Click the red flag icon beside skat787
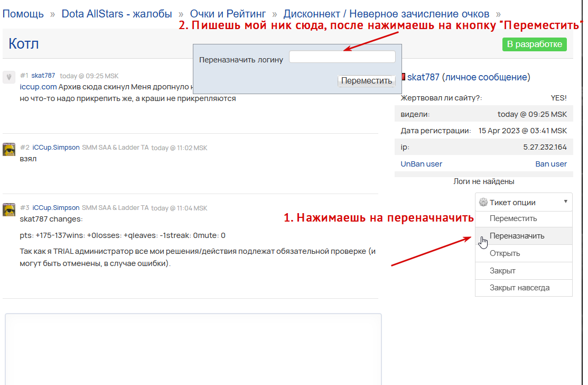588x385 pixels. tap(403, 77)
